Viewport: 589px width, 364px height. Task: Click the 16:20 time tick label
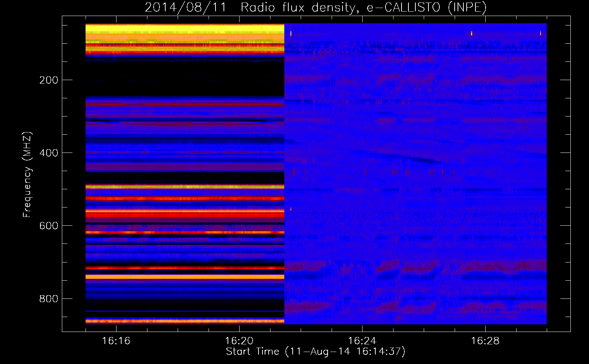pos(239,341)
